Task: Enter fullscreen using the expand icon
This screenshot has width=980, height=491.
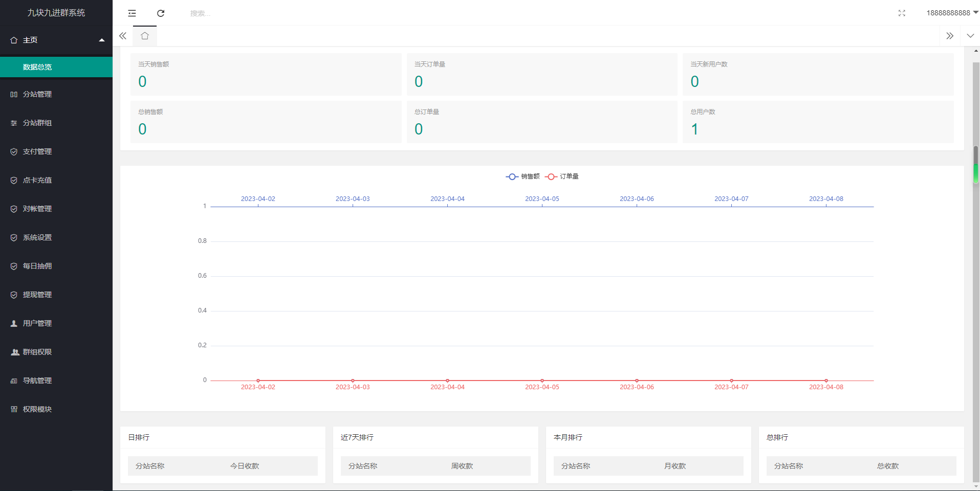Action: coord(902,13)
